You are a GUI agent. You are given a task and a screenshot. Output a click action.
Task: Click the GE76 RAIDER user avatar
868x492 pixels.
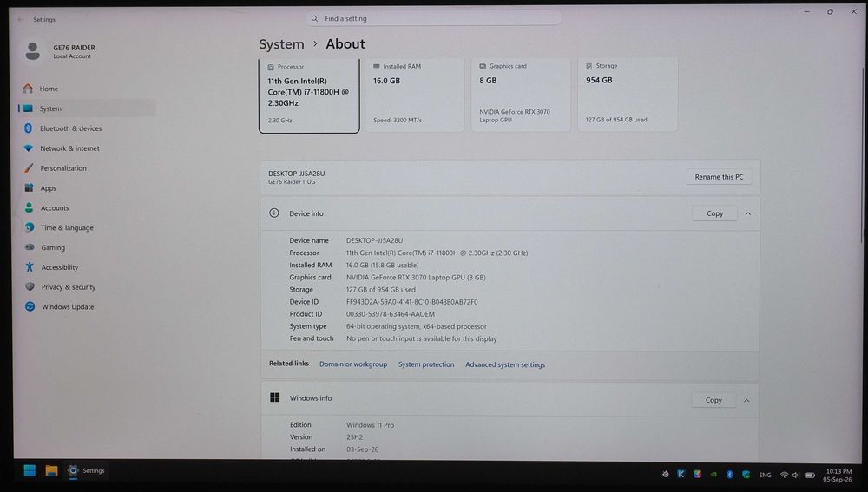click(x=33, y=51)
